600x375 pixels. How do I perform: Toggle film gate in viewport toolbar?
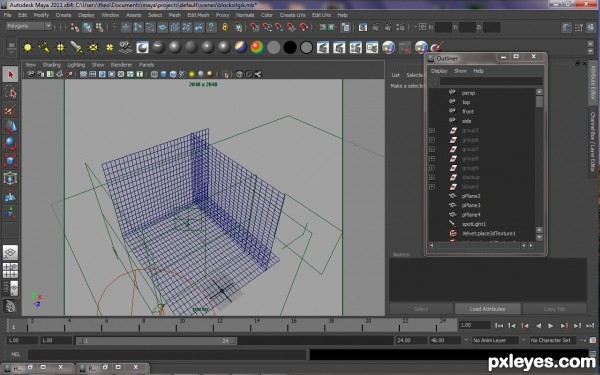[x=93, y=74]
